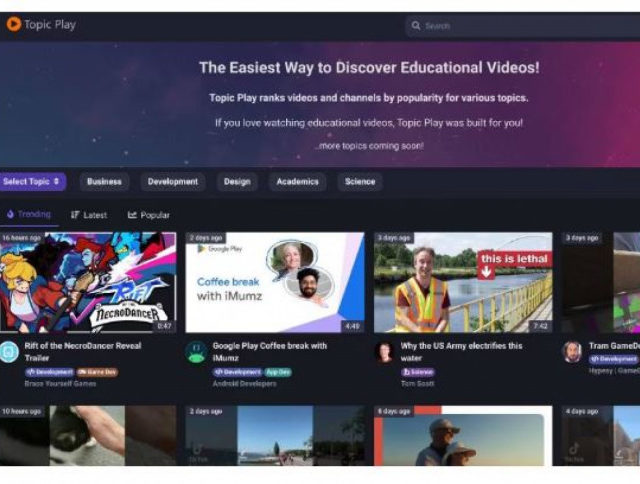Filter by the Academics topic
This screenshot has width=640, height=484.
[298, 182]
